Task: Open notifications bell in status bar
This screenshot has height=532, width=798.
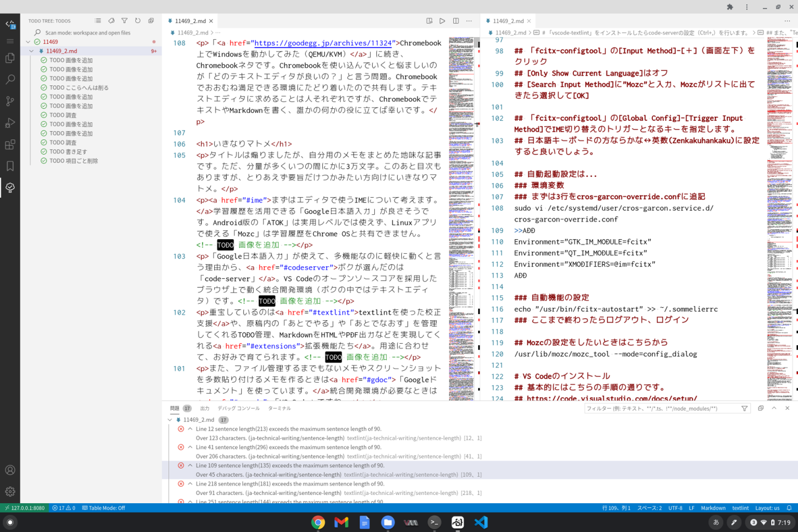Action: [x=789, y=508]
